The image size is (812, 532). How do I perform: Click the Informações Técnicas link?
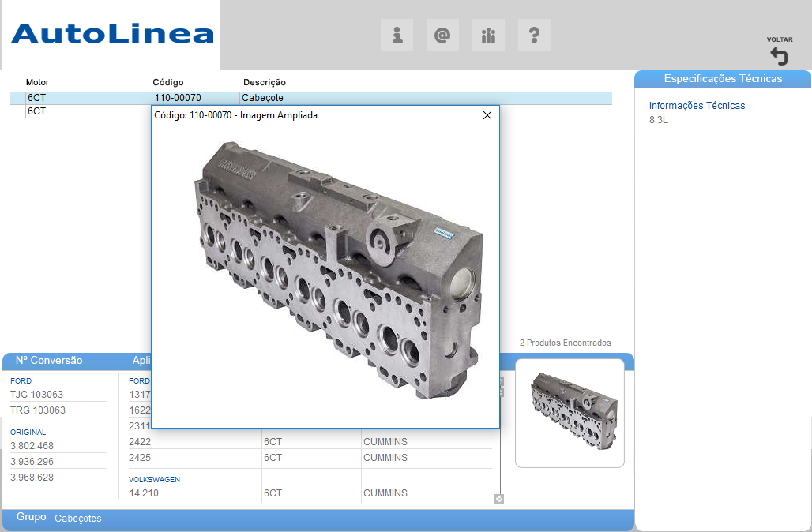tap(697, 106)
